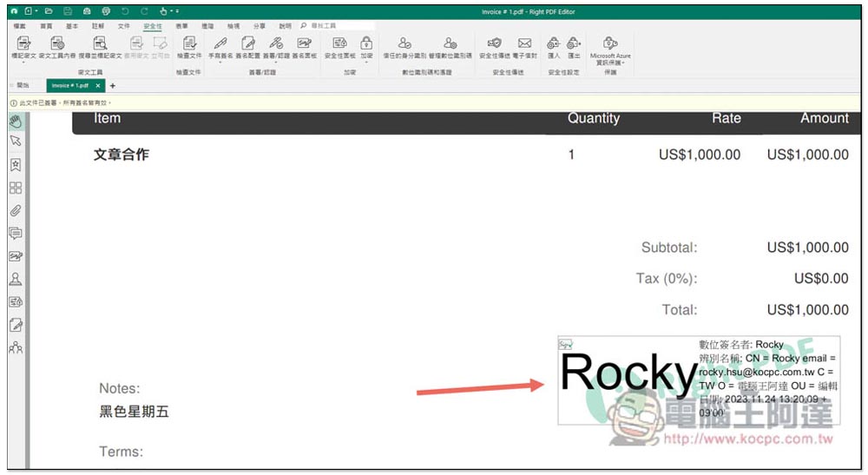The height and width of the screenshot is (475, 868).
Task: Switch to the 表單 forms ribbon tab
Action: tap(181, 26)
